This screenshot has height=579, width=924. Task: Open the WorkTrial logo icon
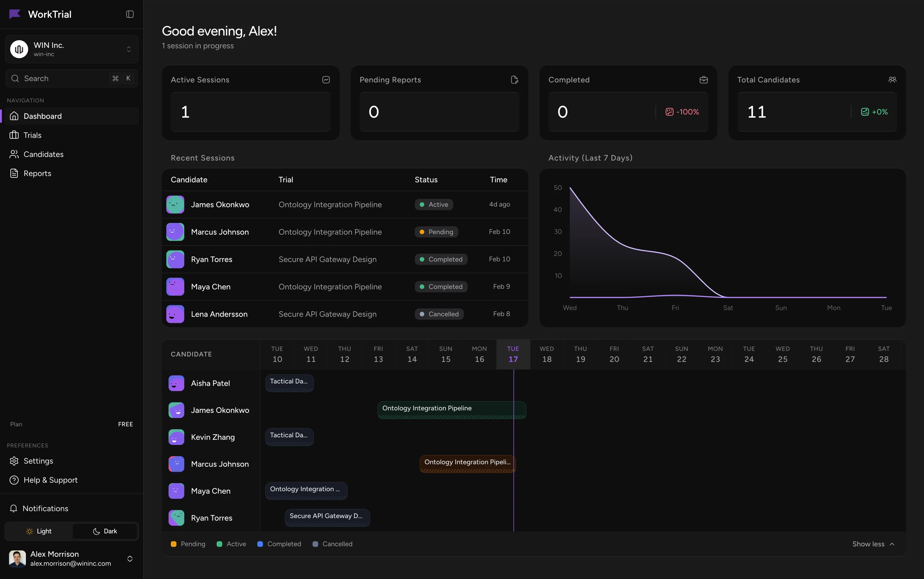[14, 14]
